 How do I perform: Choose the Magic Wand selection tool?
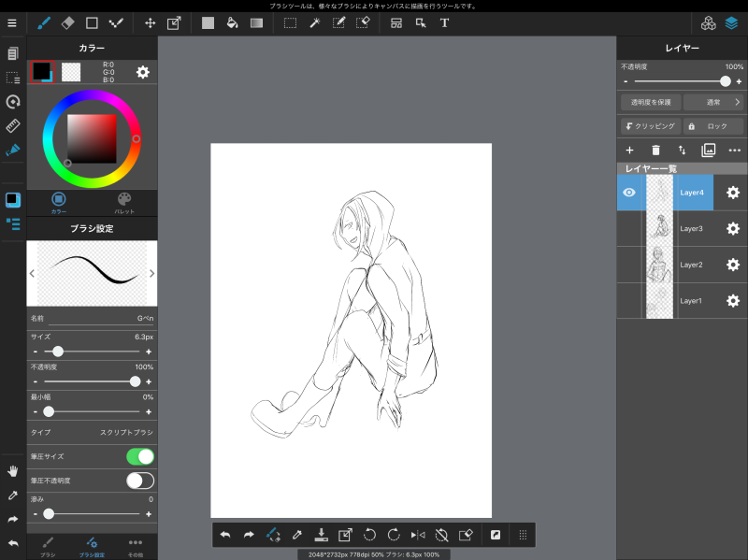[315, 22]
